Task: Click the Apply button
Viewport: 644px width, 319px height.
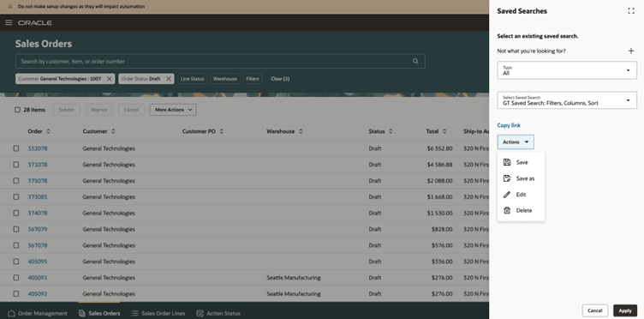Action: pyautogui.click(x=625, y=310)
